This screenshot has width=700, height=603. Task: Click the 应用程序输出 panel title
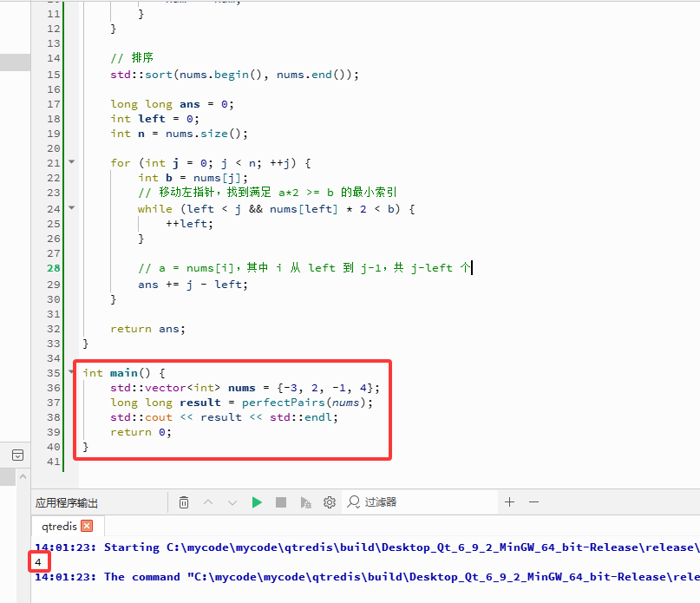67,503
